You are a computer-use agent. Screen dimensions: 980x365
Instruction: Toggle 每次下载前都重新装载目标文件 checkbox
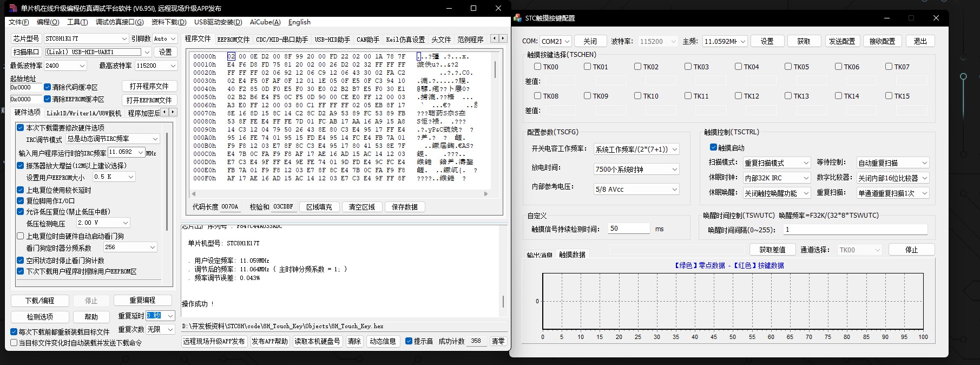tap(14, 331)
